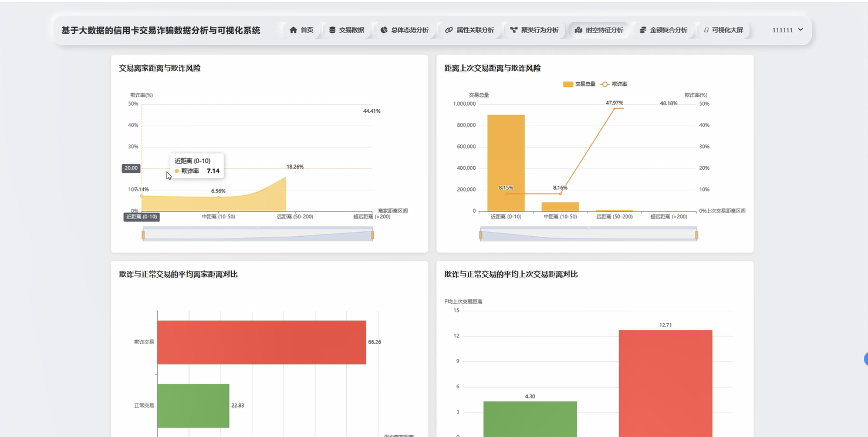Click the 距离上次交易距离与欺诈风险 chart title
The width and height of the screenshot is (868, 437).
tap(492, 68)
